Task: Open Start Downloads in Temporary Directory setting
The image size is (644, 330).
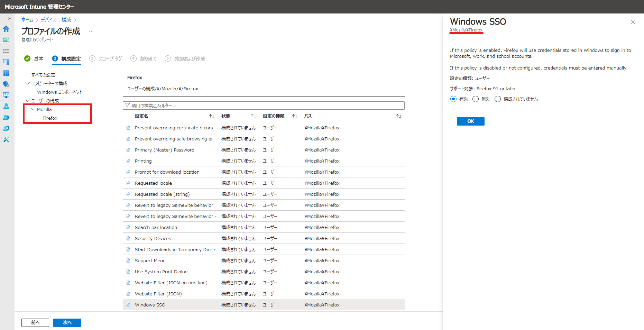Action: pyautogui.click(x=264, y=249)
